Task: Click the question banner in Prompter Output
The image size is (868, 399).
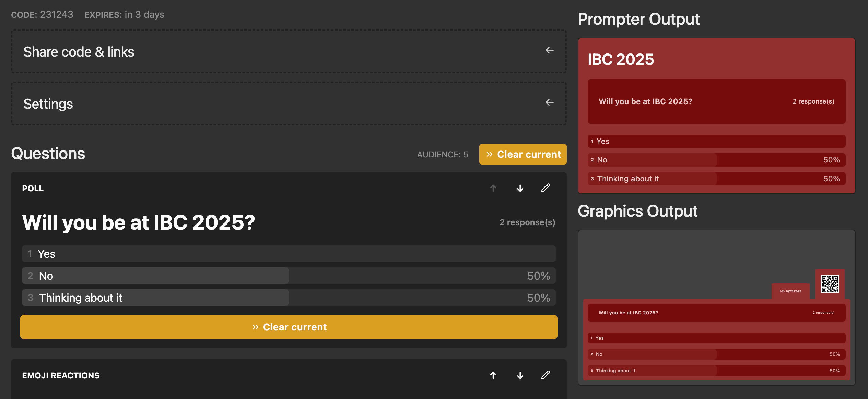Action: (x=716, y=101)
